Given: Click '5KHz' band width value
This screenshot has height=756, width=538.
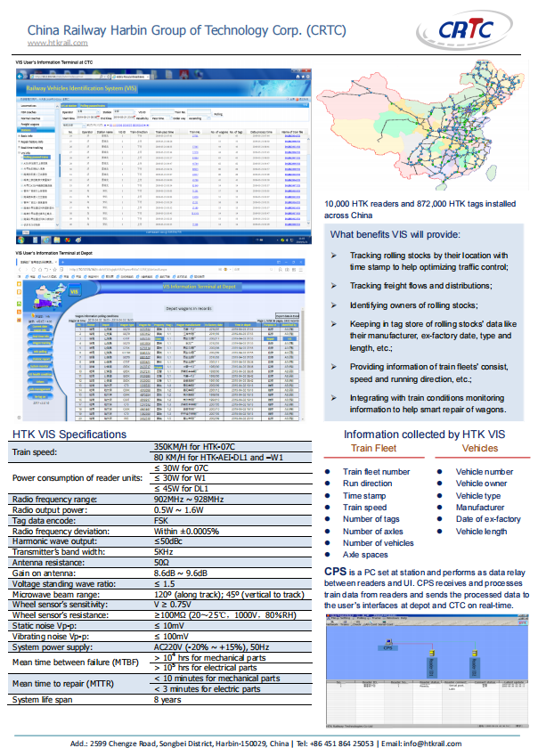Looking at the screenshot, I should [163, 551].
